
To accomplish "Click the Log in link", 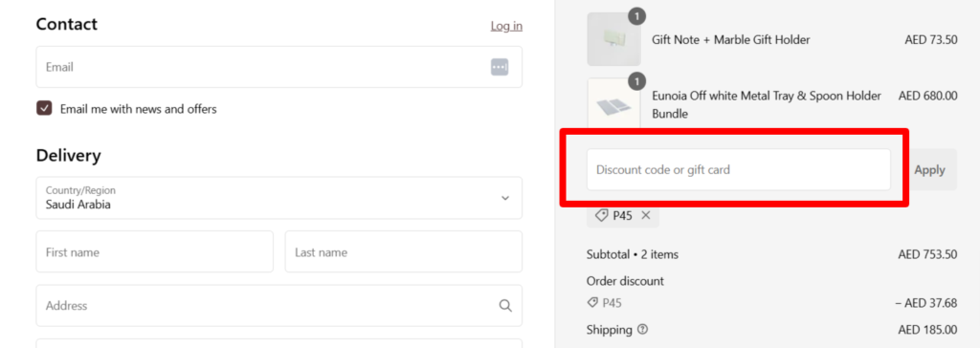I will [x=506, y=26].
